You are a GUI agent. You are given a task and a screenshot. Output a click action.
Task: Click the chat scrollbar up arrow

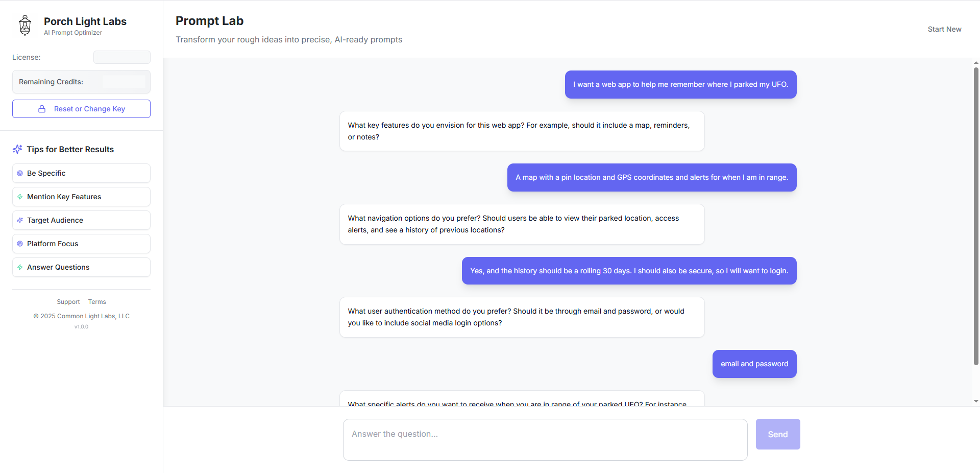click(976, 63)
